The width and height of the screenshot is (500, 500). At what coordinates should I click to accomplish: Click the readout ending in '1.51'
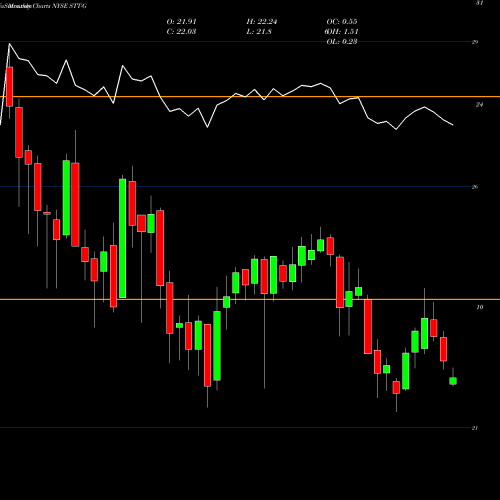click(342, 32)
